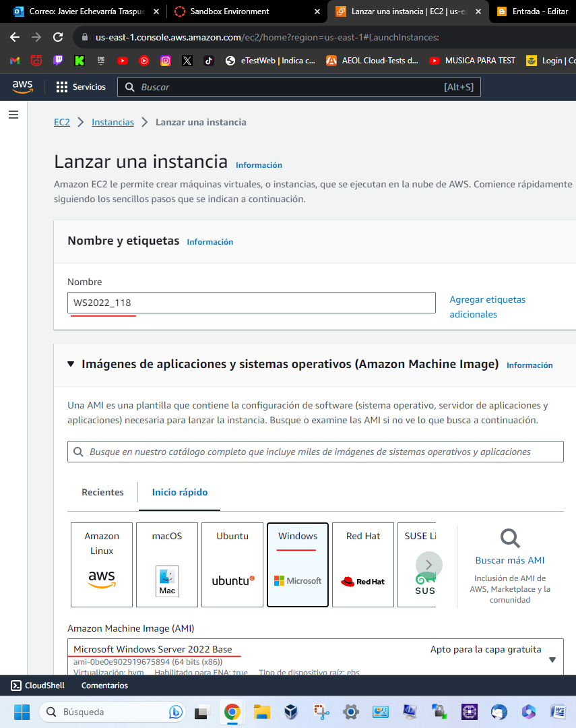Open the AEOL Cloud-Tests bookmark

[373, 61]
